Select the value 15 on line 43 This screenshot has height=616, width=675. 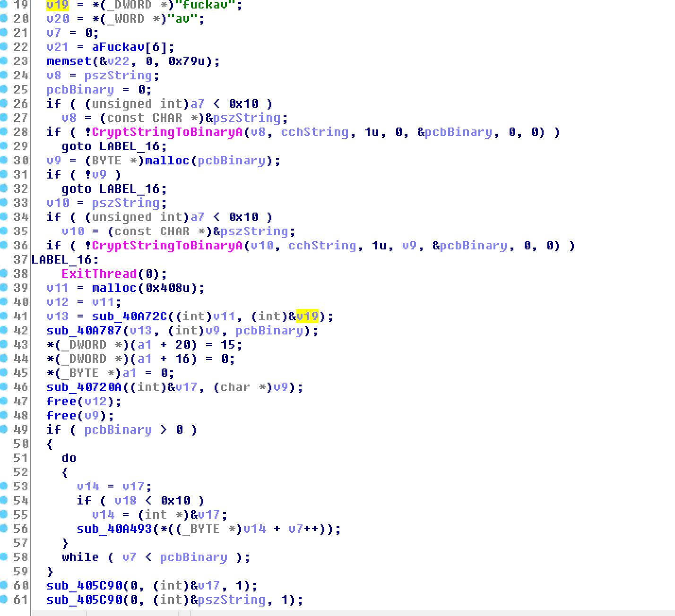click(228, 345)
